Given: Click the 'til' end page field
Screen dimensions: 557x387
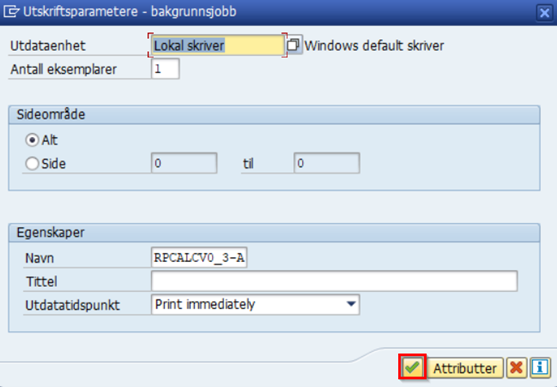Looking at the screenshot, I should [327, 163].
